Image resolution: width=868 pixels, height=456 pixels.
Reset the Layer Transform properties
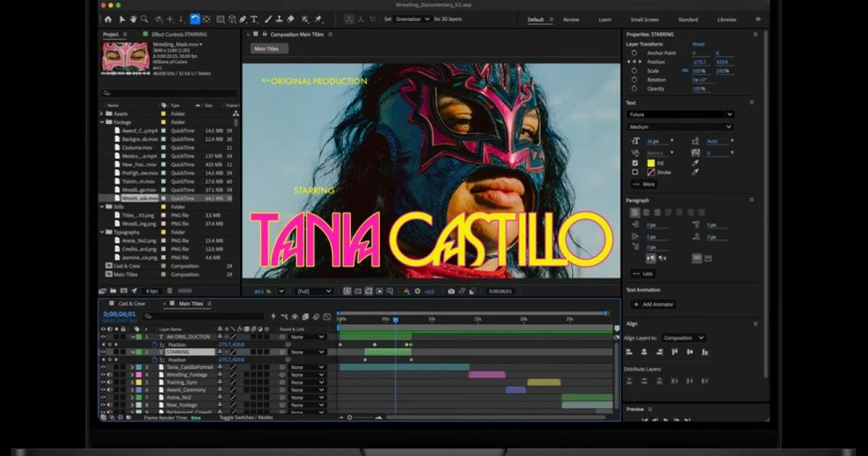[x=698, y=44]
